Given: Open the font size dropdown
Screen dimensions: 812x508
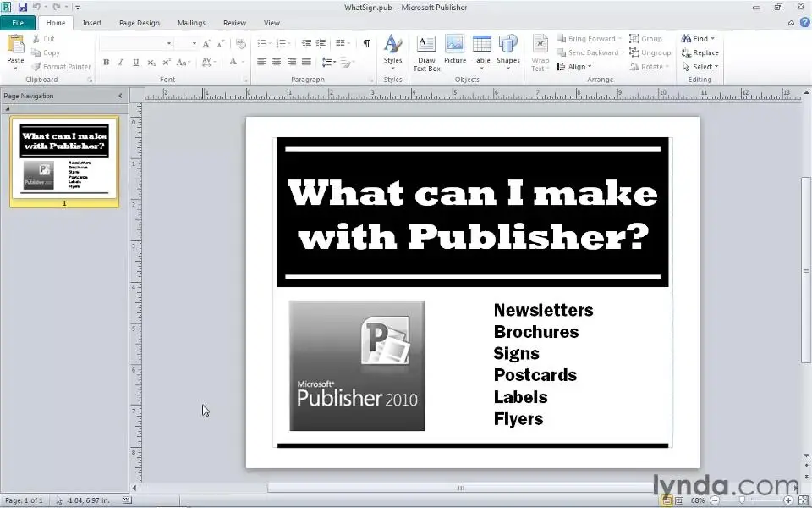Looking at the screenshot, I should coord(195,43).
